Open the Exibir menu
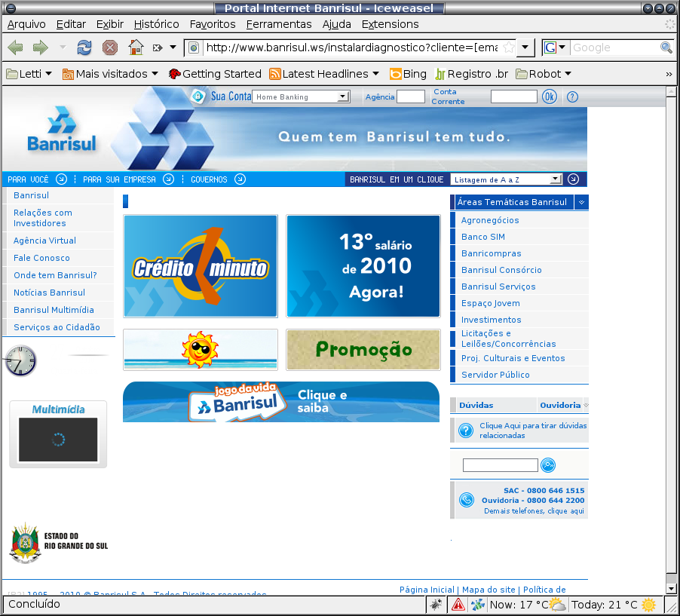The image size is (680, 616). point(110,24)
